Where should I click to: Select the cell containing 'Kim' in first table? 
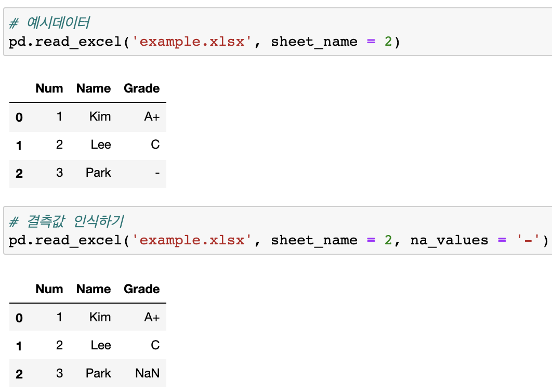pyautogui.click(x=100, y=116)
